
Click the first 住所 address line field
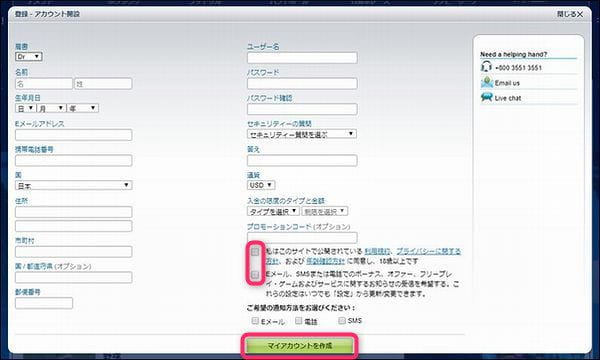point(73,212)
